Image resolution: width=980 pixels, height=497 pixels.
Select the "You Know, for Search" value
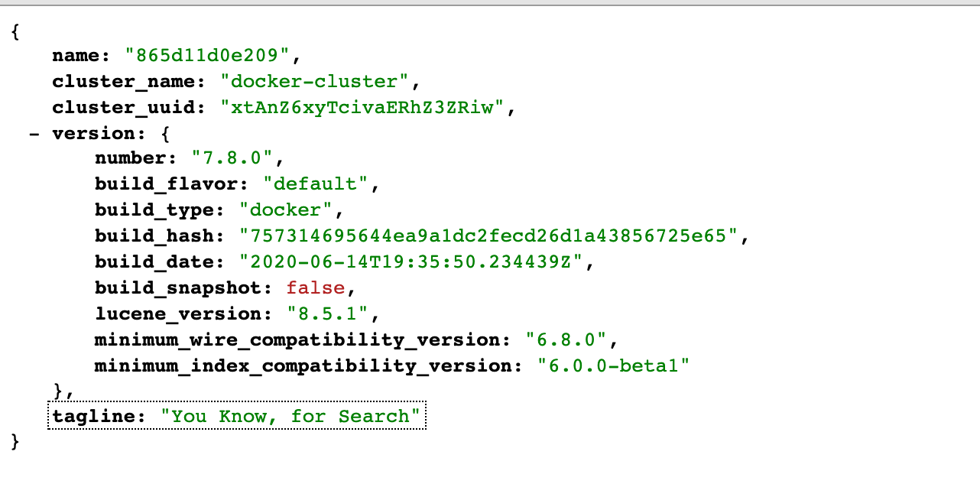290,416
